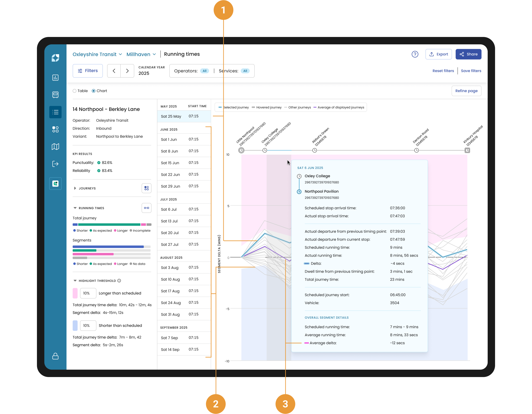The image size is (532, 414).
Task: Click the Running Times segment icon button
Action: pos(146,208)
